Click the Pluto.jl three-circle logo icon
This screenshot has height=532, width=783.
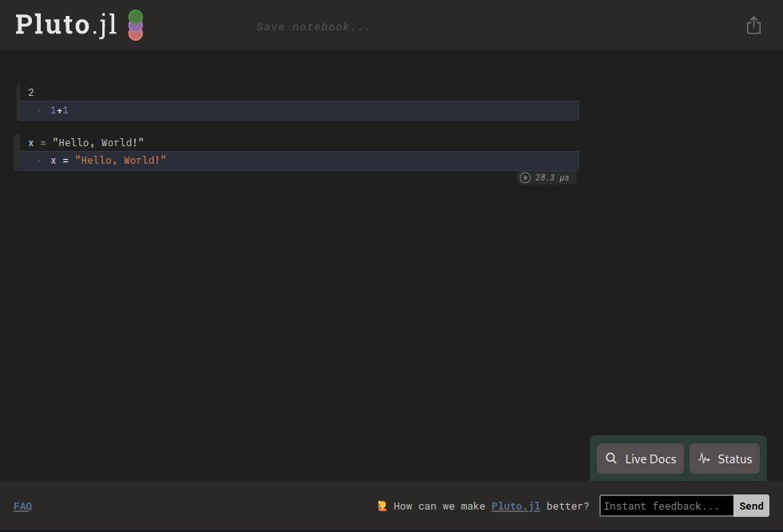pyautogui.click(x=135, y=25)
